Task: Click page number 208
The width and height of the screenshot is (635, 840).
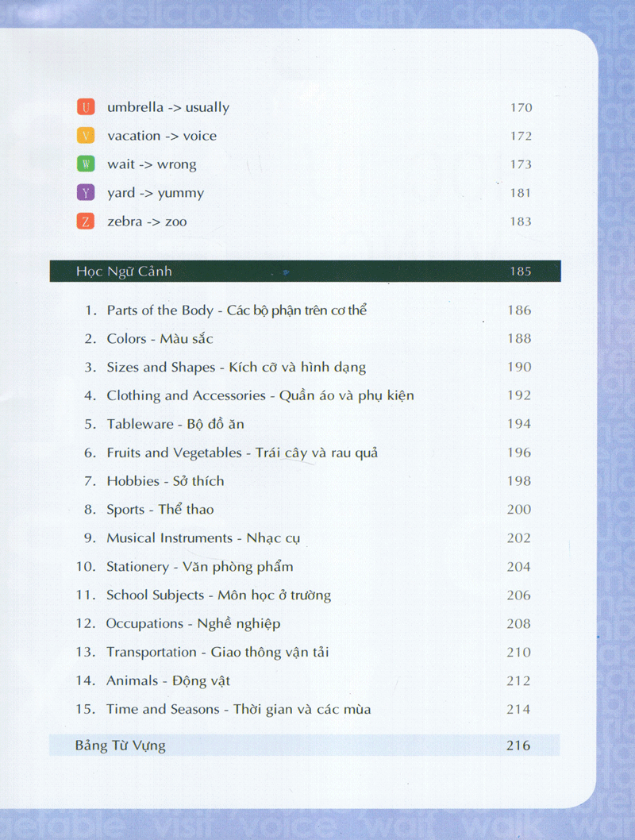Action: point(519,623)
